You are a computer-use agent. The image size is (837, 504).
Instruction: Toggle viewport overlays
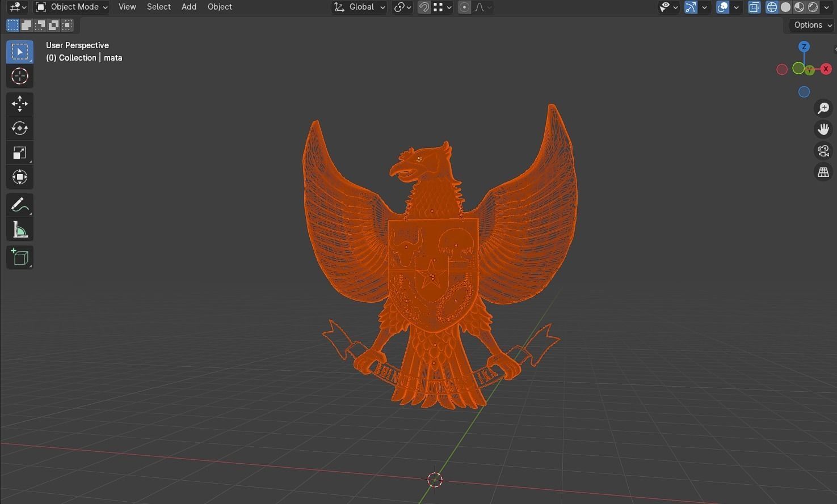coord(722,7)
